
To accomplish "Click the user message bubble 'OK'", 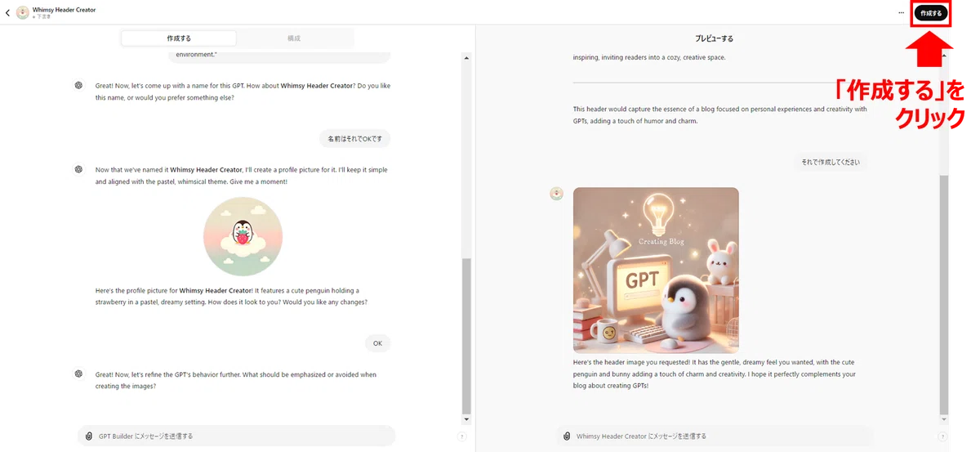I will [377, 343].
